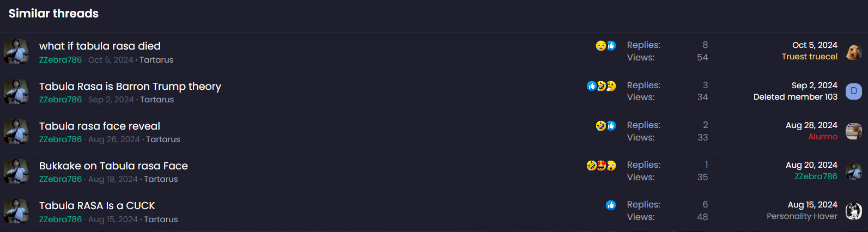Image resolution: width=868 pixels, height=232 pixels.
Task: Click ZZebra786 author name under face reveal thread
Action: pyautogui.click(x=60, y=139)
